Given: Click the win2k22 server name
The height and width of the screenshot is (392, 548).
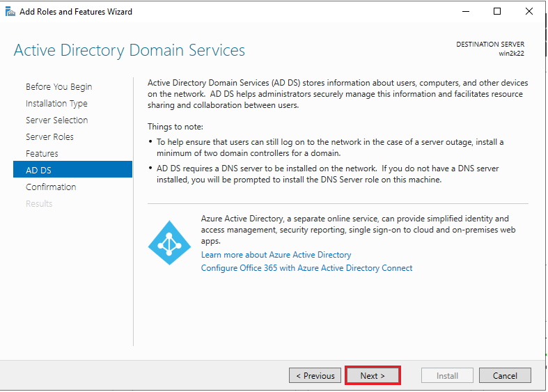Looking at the screenshot, I should tap(511, 54).
